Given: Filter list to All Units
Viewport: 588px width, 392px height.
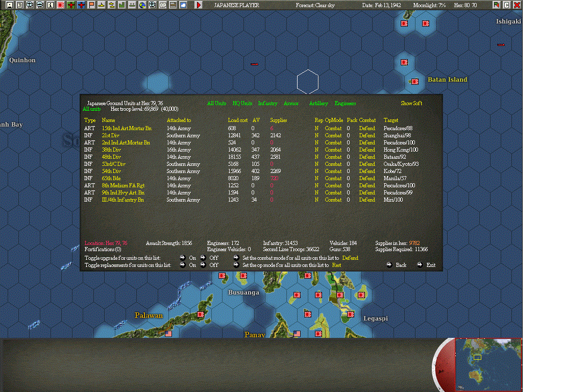Looking at the screenshot, I should coord(216,103).
